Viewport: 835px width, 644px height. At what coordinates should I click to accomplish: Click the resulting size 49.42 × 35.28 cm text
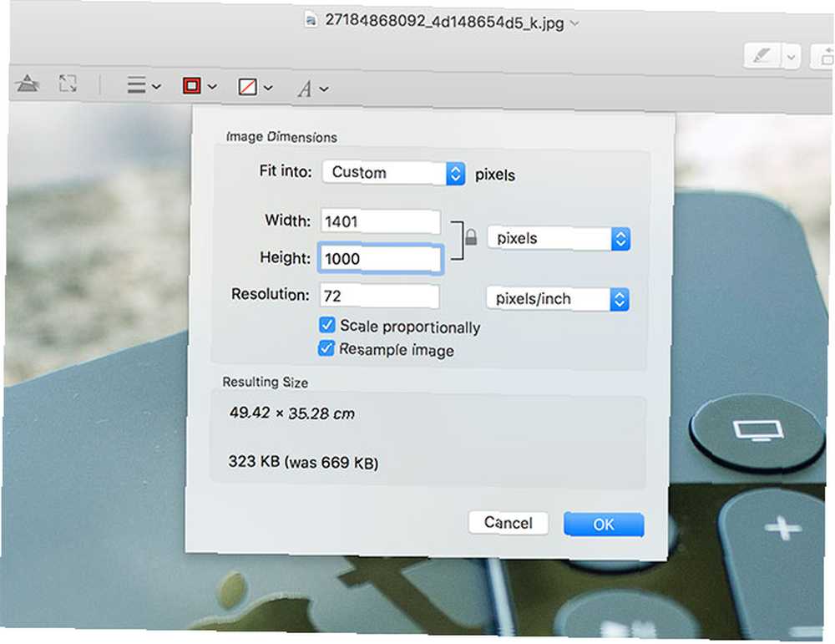(x=291, y=413)
